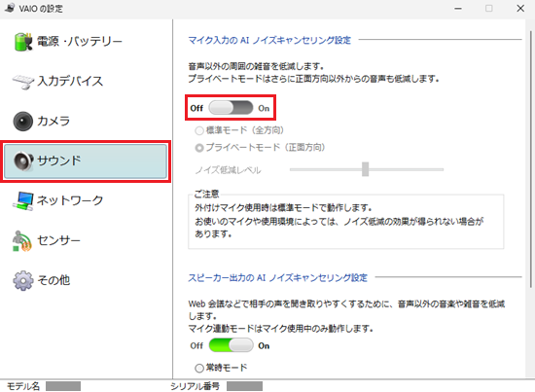Minimize the VAIO の設定 window
The image size is (535, 392).
click(458, 8)
